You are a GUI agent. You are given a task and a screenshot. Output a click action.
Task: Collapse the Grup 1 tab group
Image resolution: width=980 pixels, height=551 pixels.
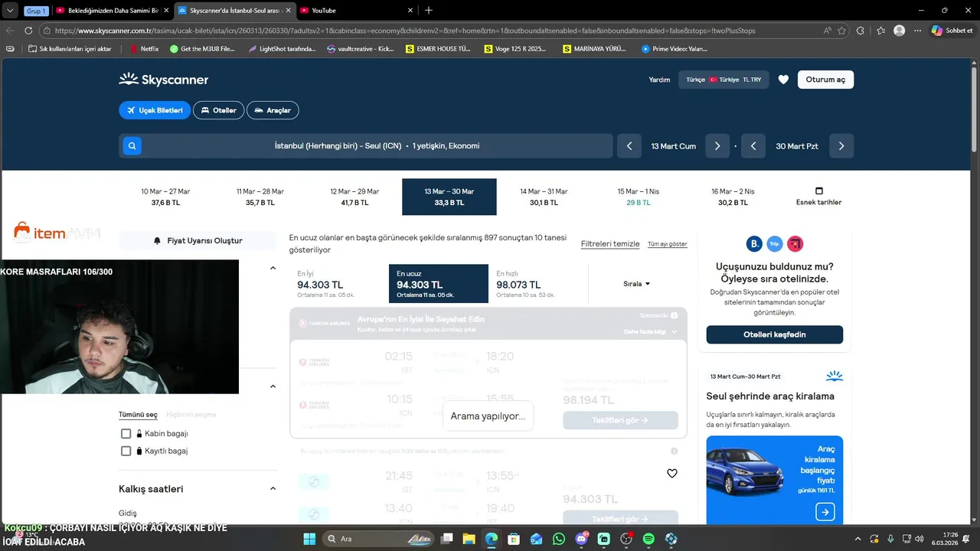36,11
